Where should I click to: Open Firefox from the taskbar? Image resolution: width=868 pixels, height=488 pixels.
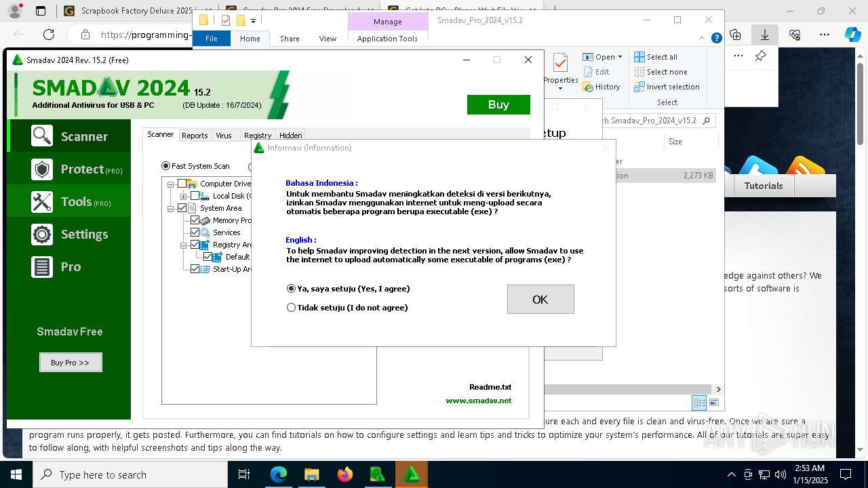tap(344, 474)
